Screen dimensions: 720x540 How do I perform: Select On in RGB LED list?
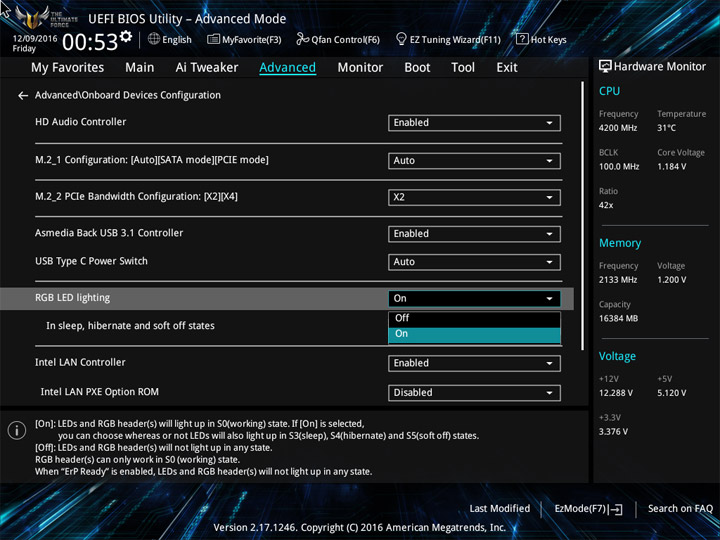tap(474, 335)
